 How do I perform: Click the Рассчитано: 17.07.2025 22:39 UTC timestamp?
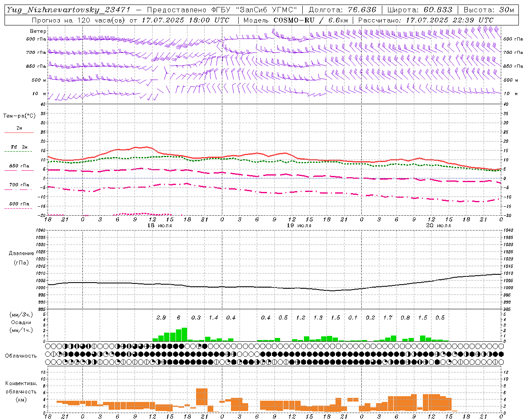tap(426, 20)
